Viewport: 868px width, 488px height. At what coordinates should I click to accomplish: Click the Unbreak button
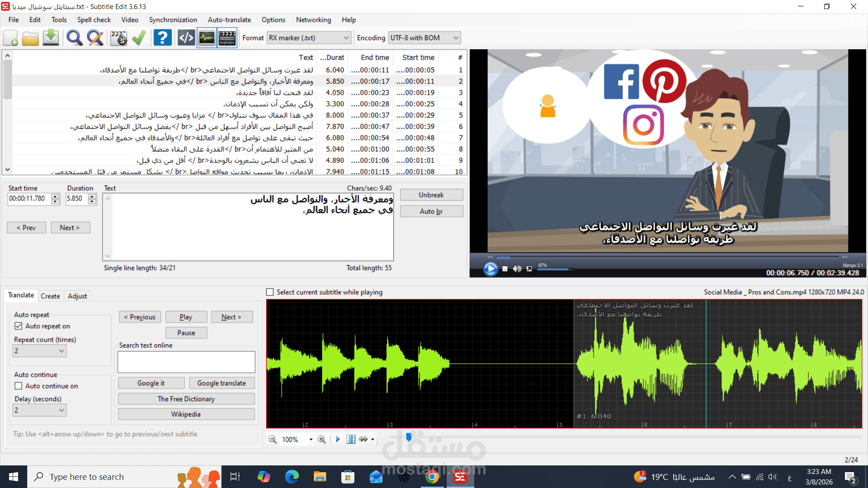[x=431, y=195]
